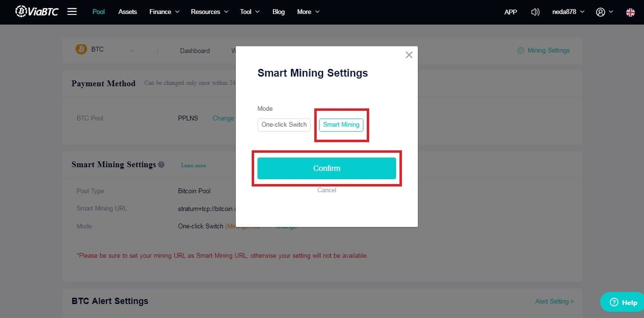
Task: Click the Smart Mining URL value
Action: 206,209
